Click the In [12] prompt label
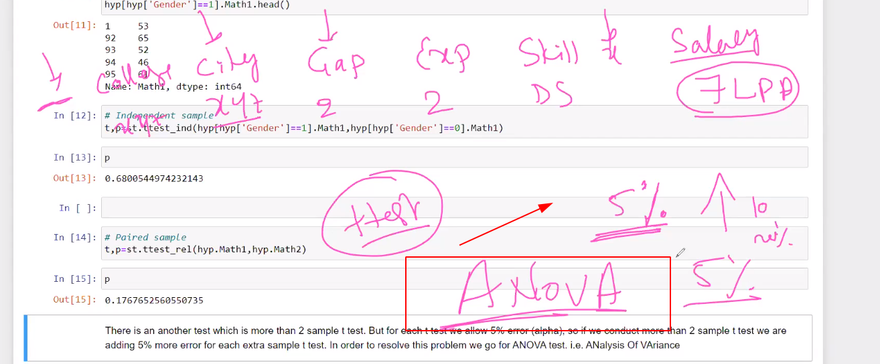The width and height of the screenshot is (880, 364). (75, 116)
